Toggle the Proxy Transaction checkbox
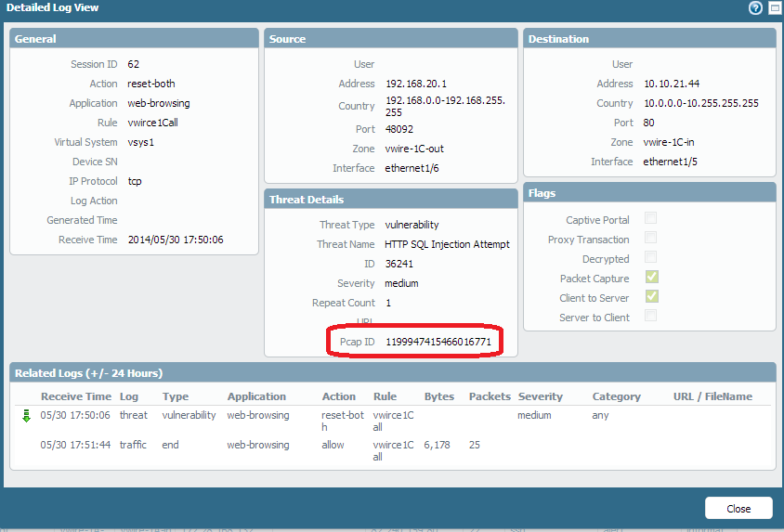This screenshot has width=784, height=532. click(x=650, y=238)
